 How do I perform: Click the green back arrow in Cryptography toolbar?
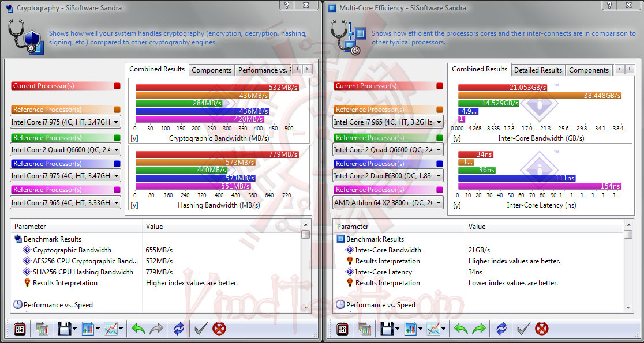coord(138,329)
